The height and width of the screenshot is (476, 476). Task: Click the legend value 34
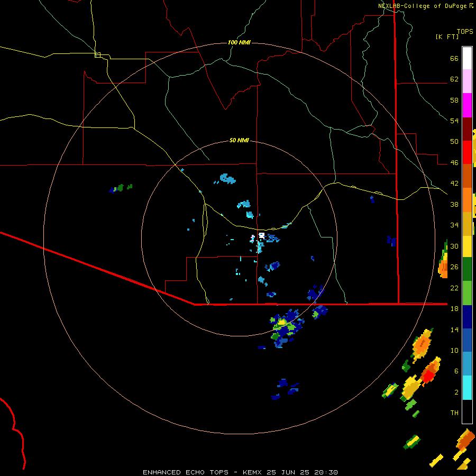click(454, 225)
